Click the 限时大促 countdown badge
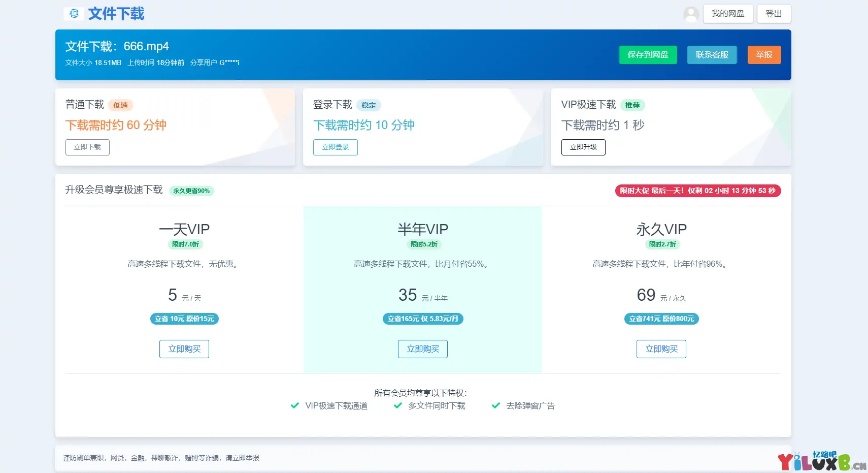 (x=697, y=191)
